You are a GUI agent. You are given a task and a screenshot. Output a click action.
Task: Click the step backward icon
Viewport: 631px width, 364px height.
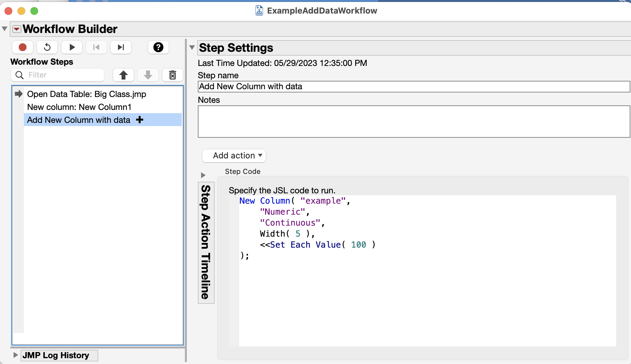(x=96, y=47)
